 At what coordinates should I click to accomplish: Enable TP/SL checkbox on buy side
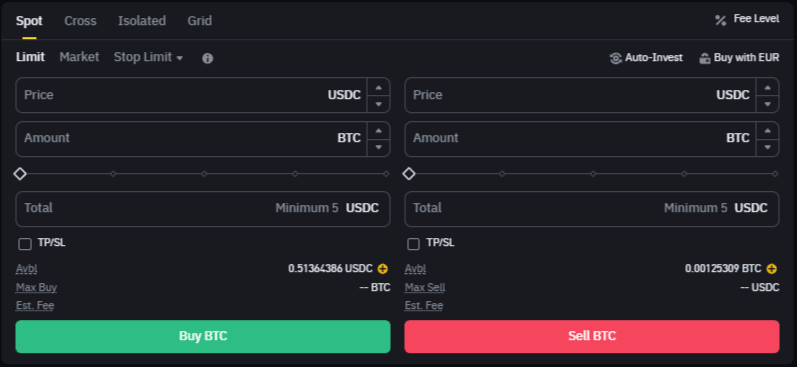point(24,244)
